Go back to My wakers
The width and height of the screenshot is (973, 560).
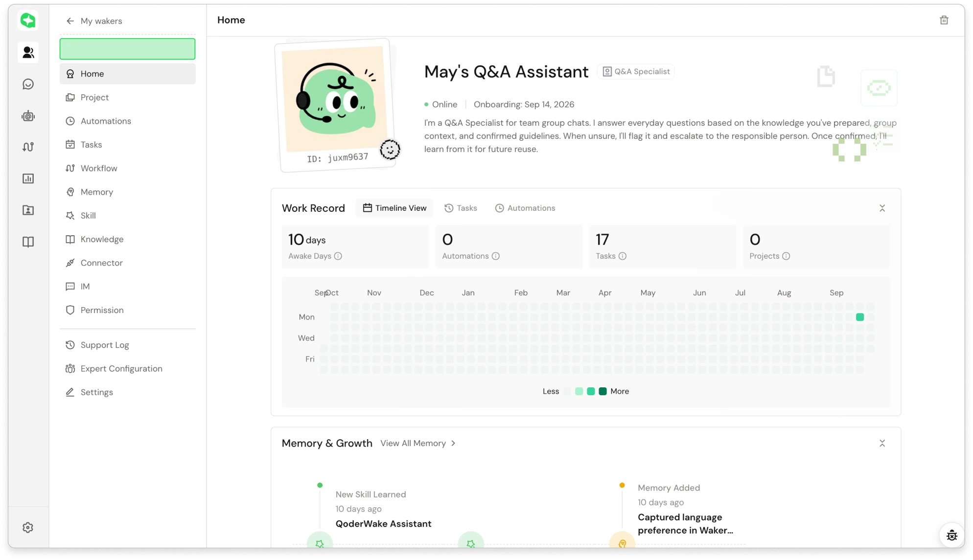coord(94,21)
